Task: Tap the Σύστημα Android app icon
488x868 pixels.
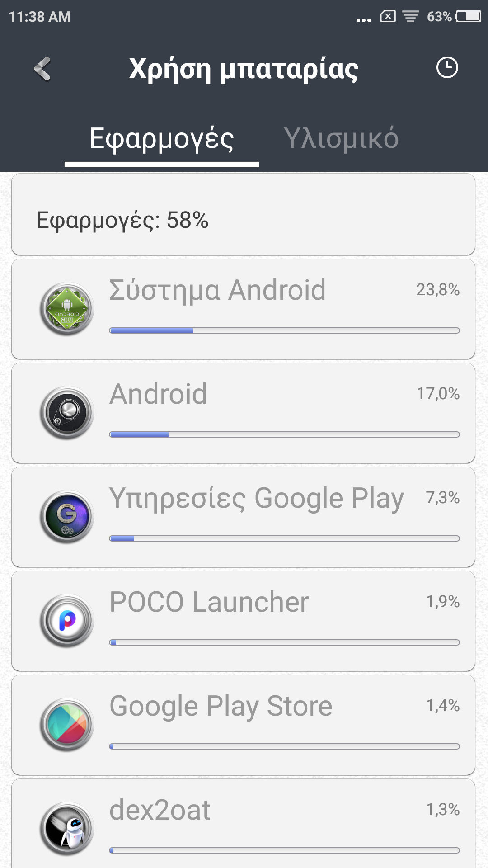Action: [67, 309]
